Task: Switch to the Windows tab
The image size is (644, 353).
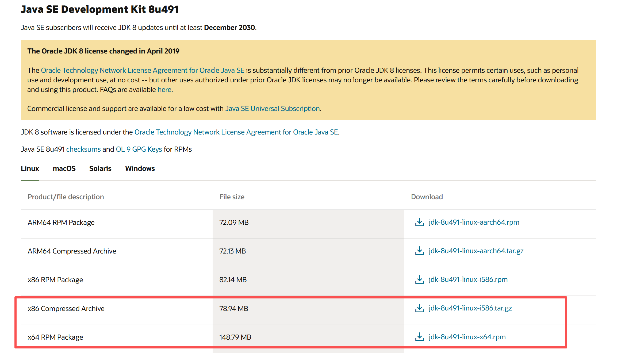Action: click(140, 168)
